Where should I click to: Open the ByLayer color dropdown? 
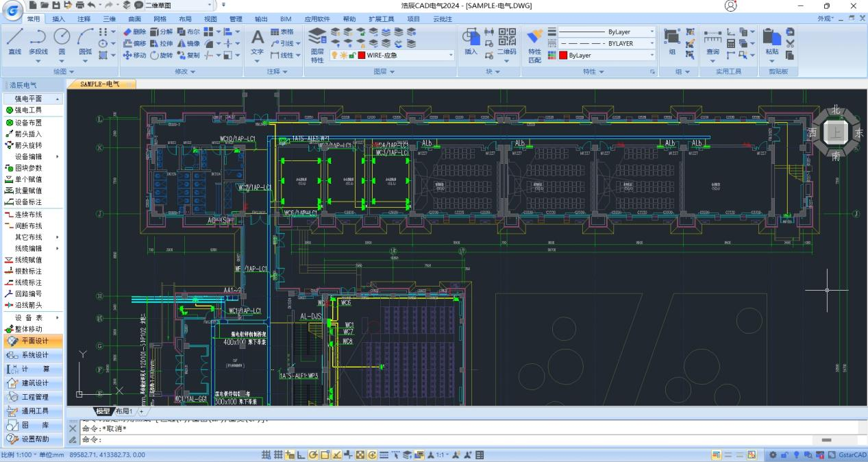click(x=652, y=56)
